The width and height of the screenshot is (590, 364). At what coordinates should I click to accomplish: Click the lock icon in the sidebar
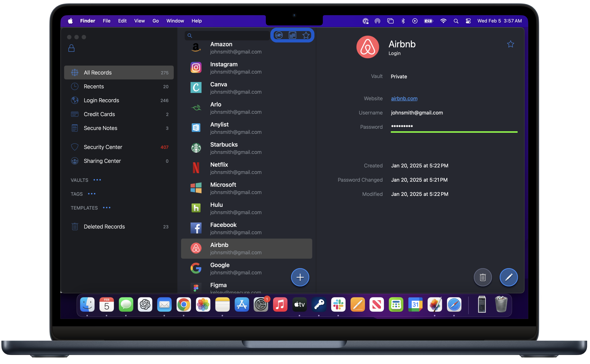click(71, 48)
